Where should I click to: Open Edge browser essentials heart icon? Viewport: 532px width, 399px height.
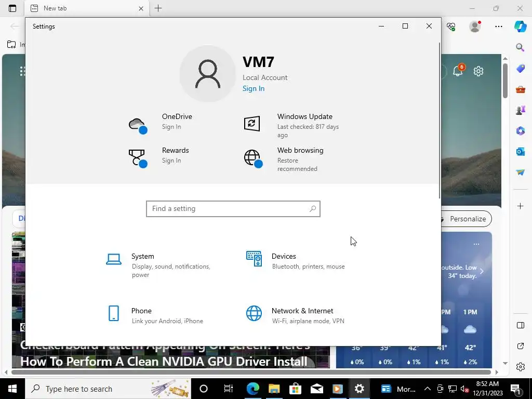(451, 26)
